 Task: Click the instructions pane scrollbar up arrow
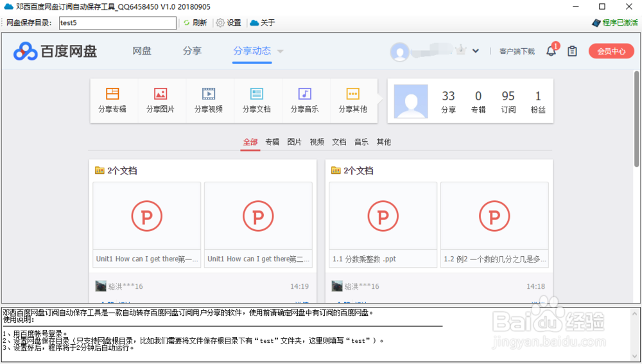pos(635,314)
